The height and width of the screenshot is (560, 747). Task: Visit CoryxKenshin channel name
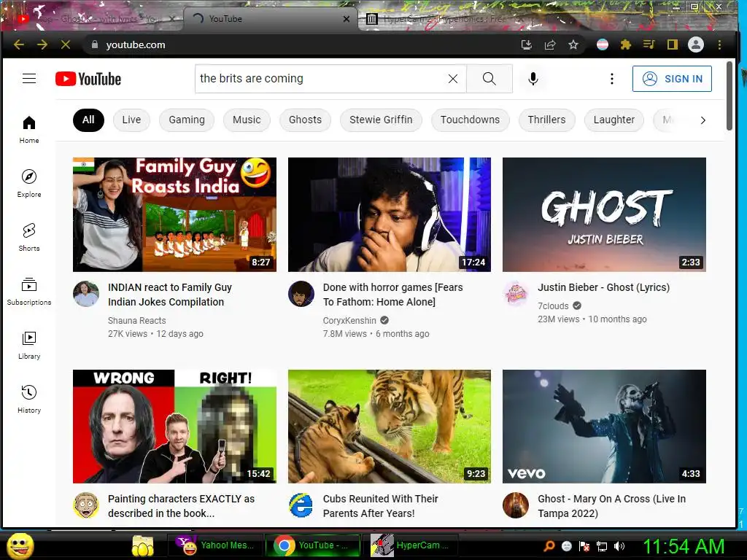349,321
